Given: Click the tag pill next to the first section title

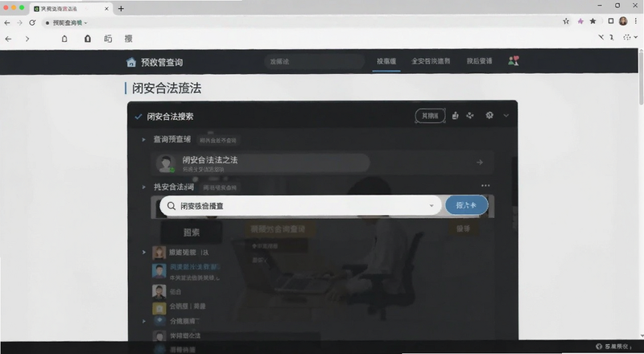Looking at the screenshot, I should point(218,141).
